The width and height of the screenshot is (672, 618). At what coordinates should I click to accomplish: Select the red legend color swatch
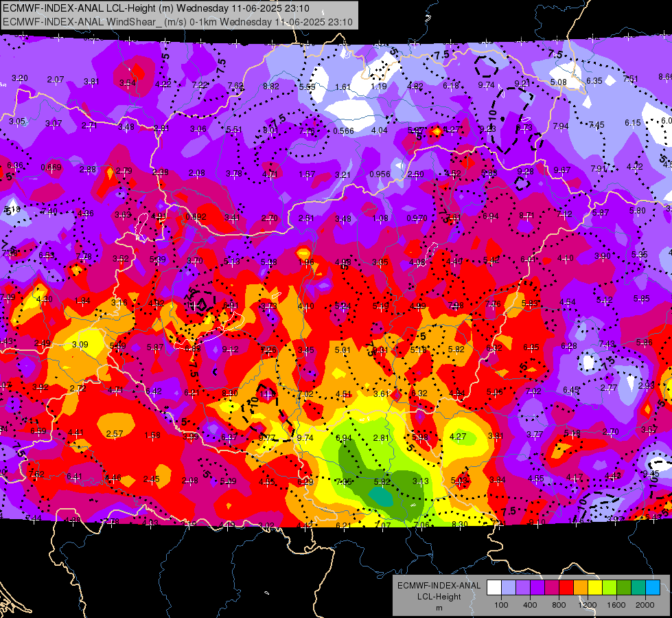click(566, 588)
